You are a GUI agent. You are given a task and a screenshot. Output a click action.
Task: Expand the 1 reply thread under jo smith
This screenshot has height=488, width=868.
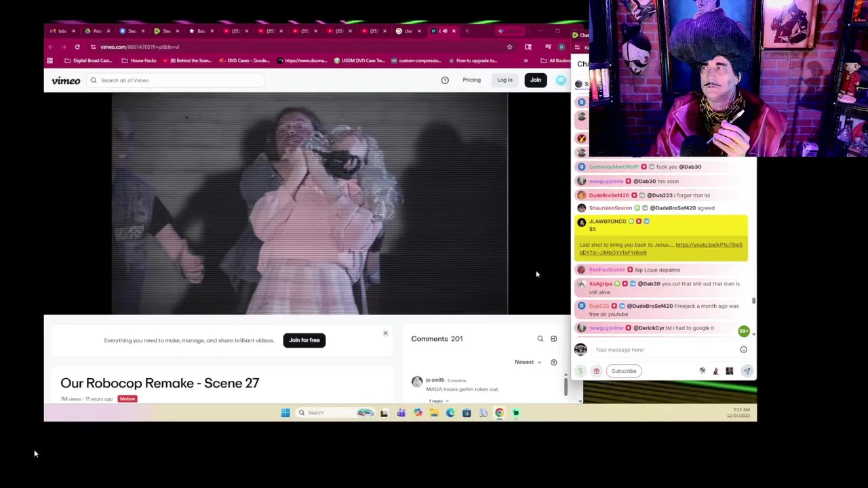438,401
